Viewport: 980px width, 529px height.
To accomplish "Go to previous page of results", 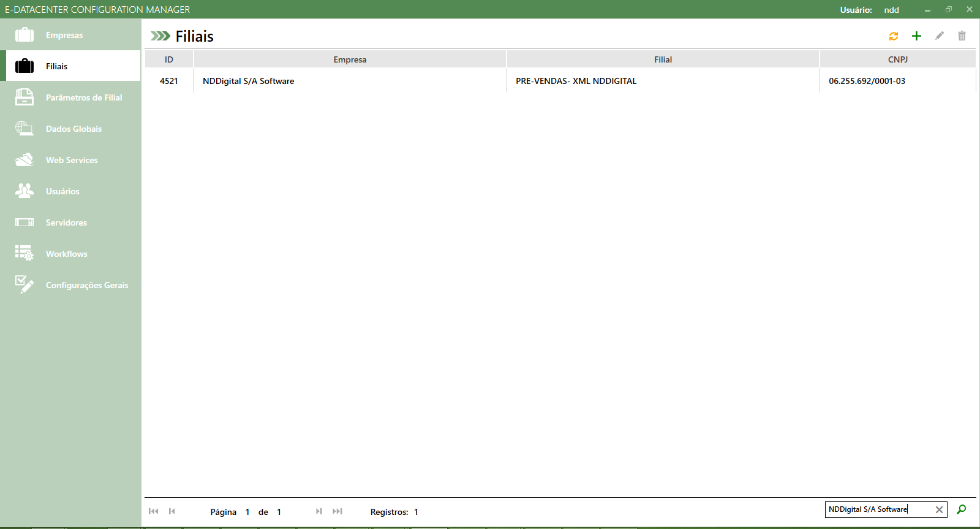I will click(x=172, y=511).
